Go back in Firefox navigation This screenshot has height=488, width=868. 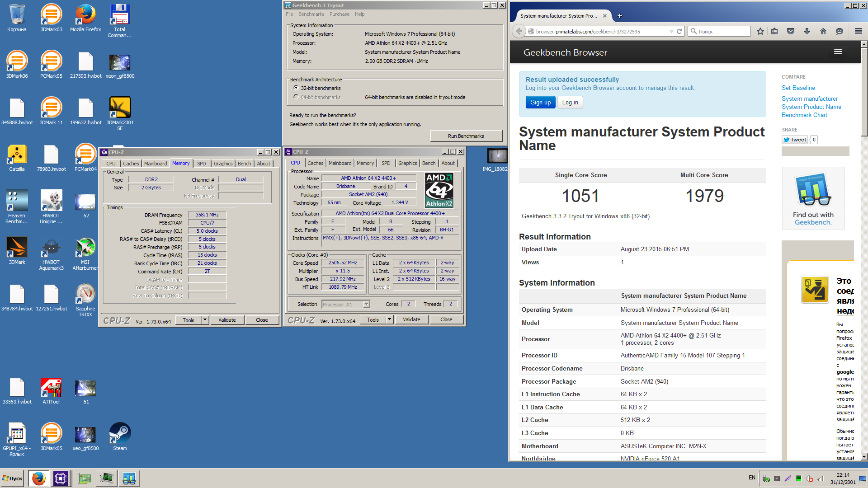[519, 31]
